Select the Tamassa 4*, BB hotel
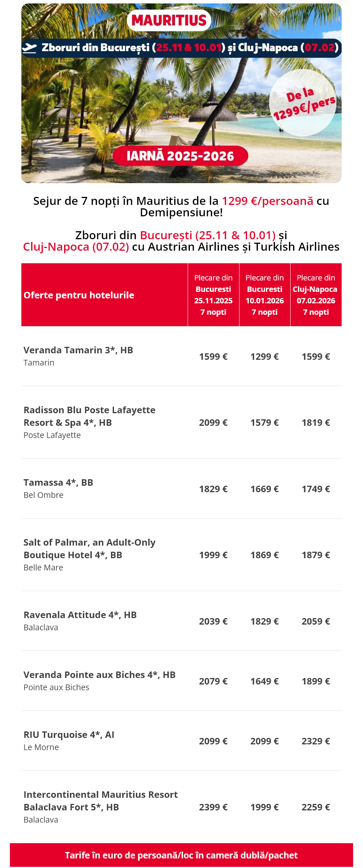Viewport: 363px width, 868px height. (58, 483)
